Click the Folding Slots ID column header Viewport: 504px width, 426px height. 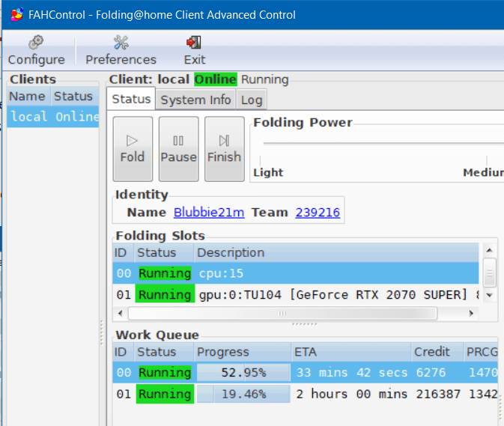pyautogui.click(x=123, y=253)
